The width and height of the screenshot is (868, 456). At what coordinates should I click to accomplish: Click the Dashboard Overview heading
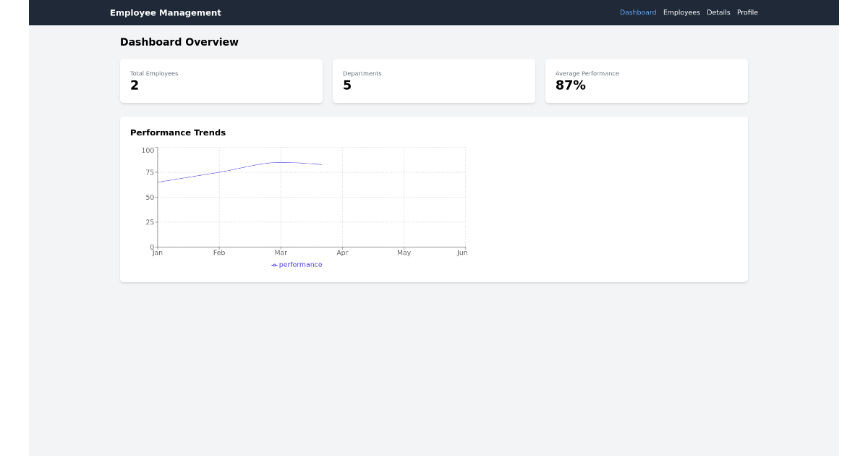coord(179,41)
